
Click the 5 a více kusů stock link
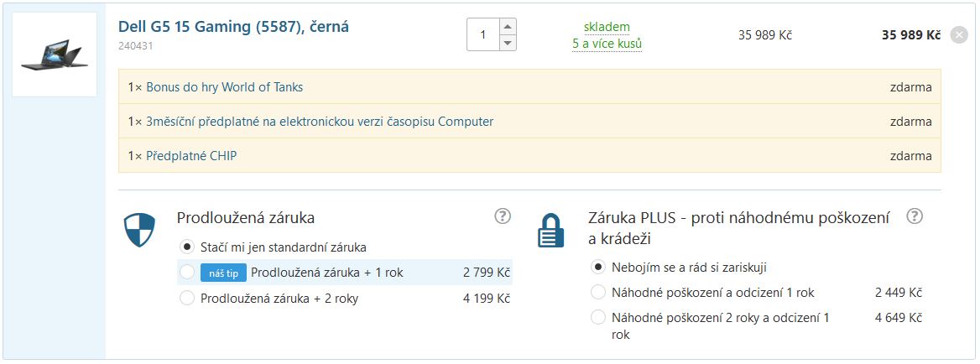pos(607,44)
